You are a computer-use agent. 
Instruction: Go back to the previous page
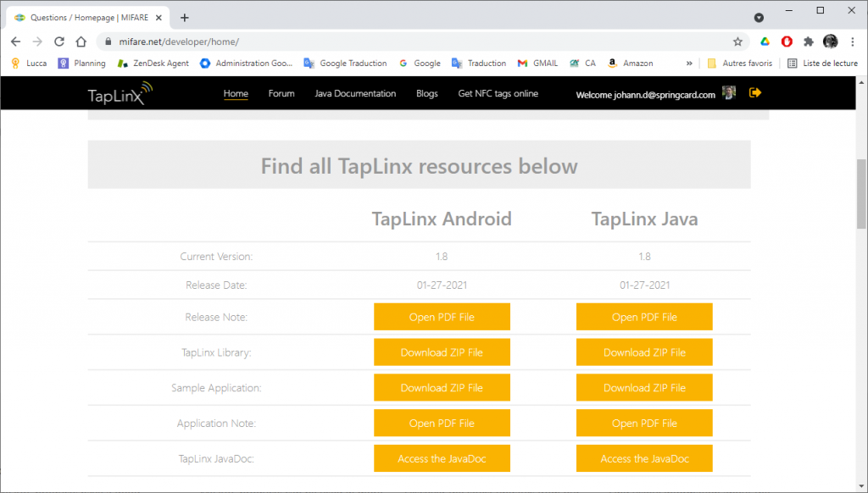(x=15, y=42)
